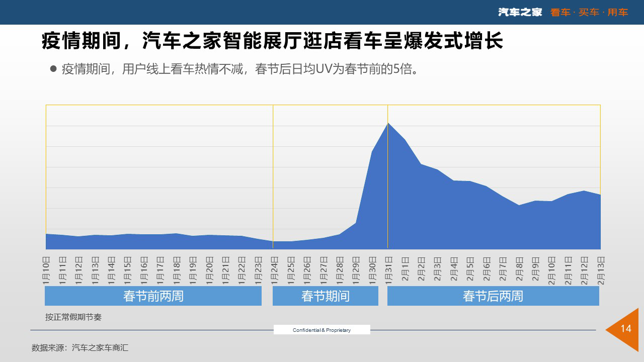Click the slide title about 智能展厅
Viewport: 644px width, 362px height.
pyautogui.click(x=272, y=41)
